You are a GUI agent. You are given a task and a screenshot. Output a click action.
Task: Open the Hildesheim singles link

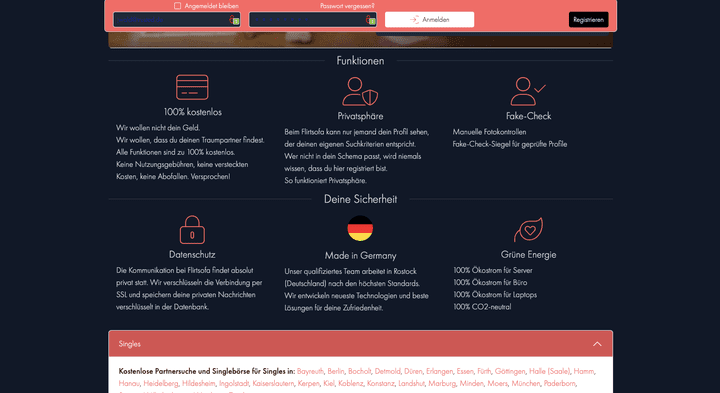pyautogui.click(x=198, y=383)
